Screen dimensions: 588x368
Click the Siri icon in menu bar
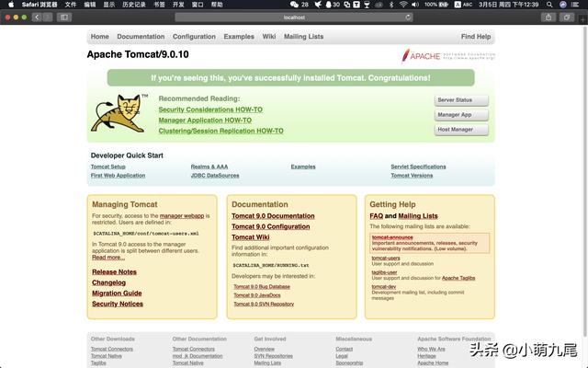point(562,5)
